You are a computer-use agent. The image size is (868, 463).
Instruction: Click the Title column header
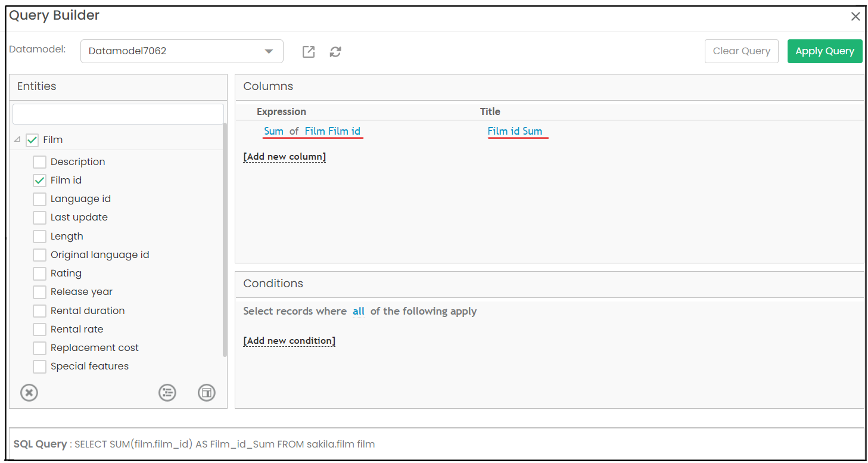pyautogui.click(x=490, y=111)
